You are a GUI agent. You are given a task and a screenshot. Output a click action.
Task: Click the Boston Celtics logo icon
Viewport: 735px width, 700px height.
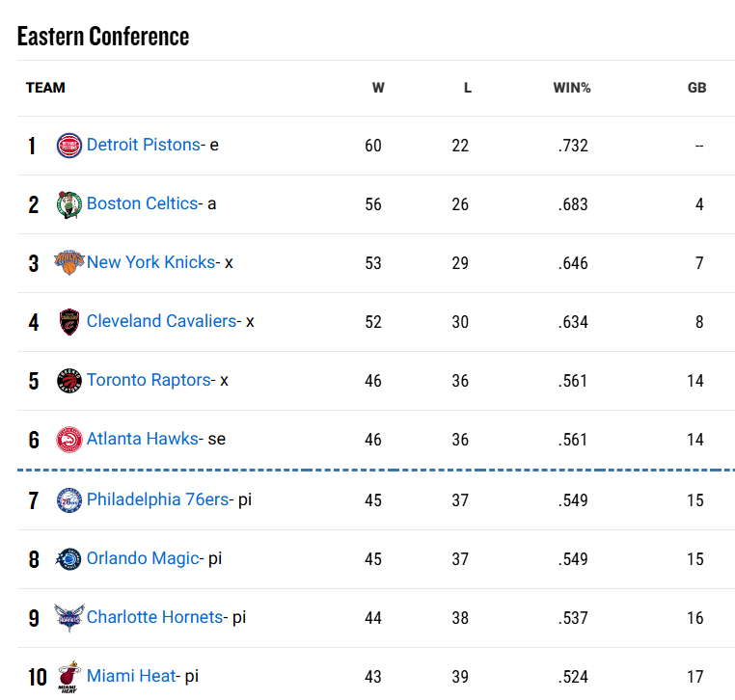(69, 204)
